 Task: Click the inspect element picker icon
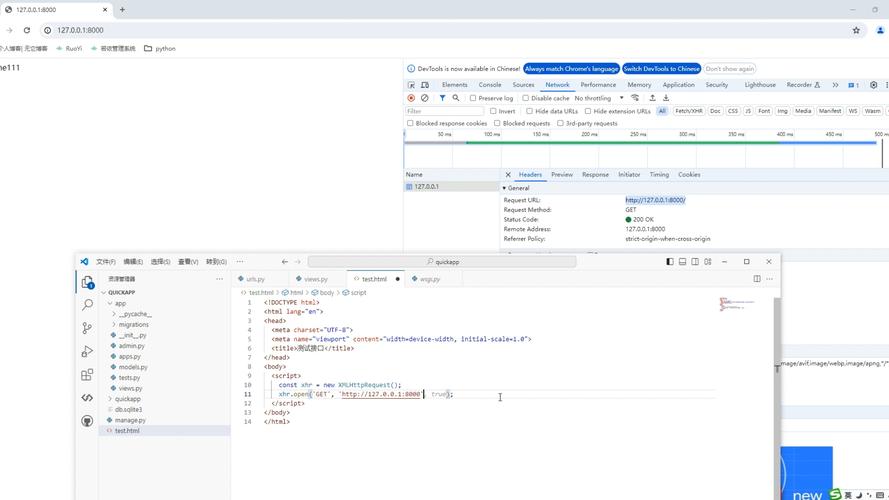pos(411,85)
